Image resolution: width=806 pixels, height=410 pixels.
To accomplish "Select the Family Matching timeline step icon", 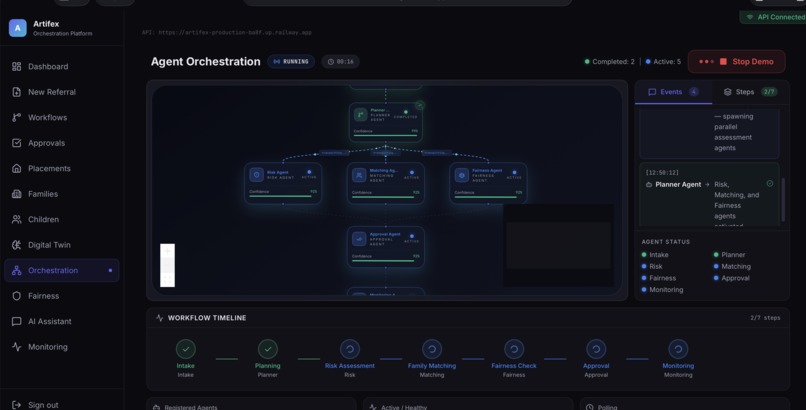I will coord(432,349).
